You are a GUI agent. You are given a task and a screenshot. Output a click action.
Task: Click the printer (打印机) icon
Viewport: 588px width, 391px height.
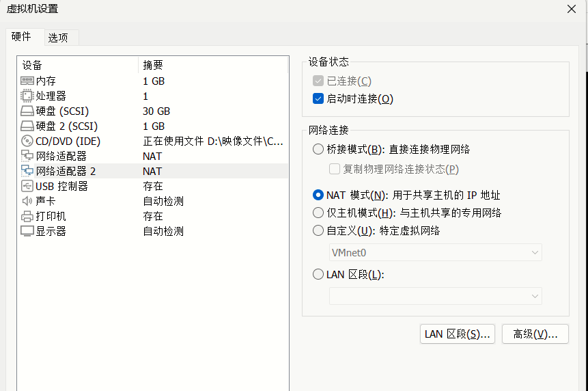[27, 216]
